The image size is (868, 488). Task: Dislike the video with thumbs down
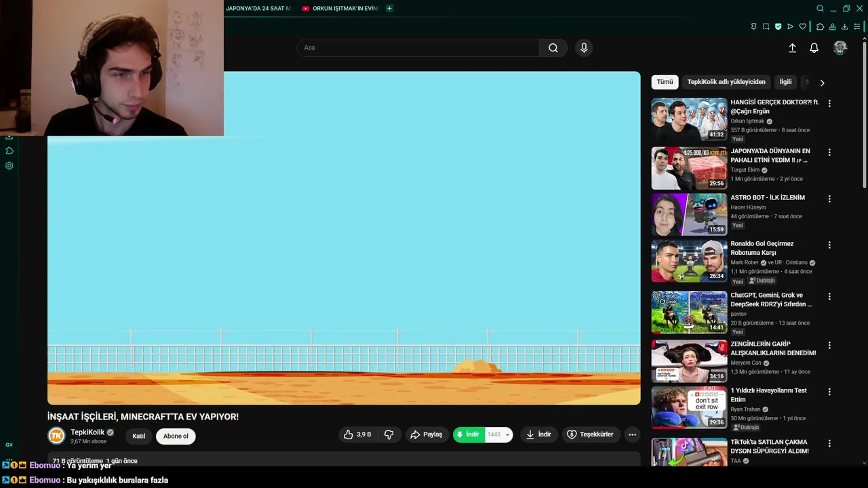(x=389, y=434)
